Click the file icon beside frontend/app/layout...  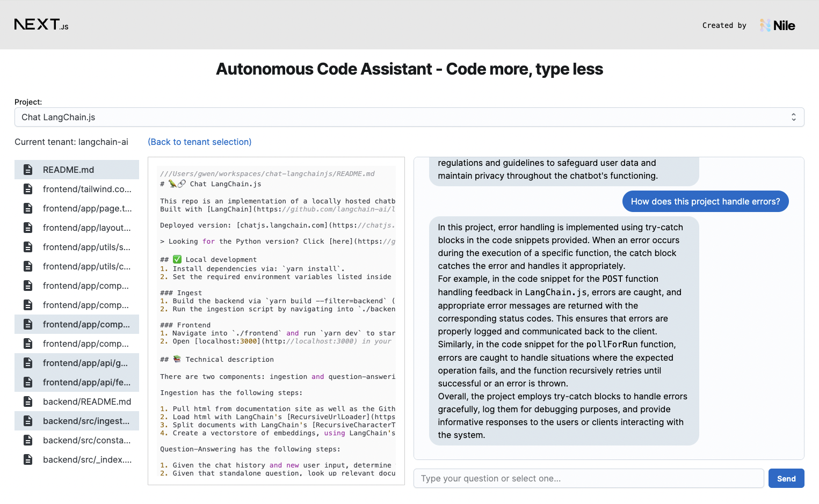[27, 228]
